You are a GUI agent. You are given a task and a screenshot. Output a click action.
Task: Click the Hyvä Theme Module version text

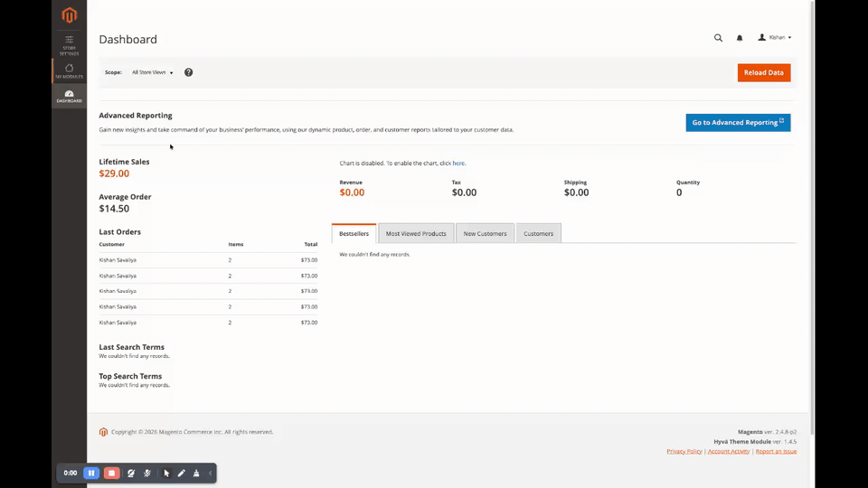(x=755, y=442)
